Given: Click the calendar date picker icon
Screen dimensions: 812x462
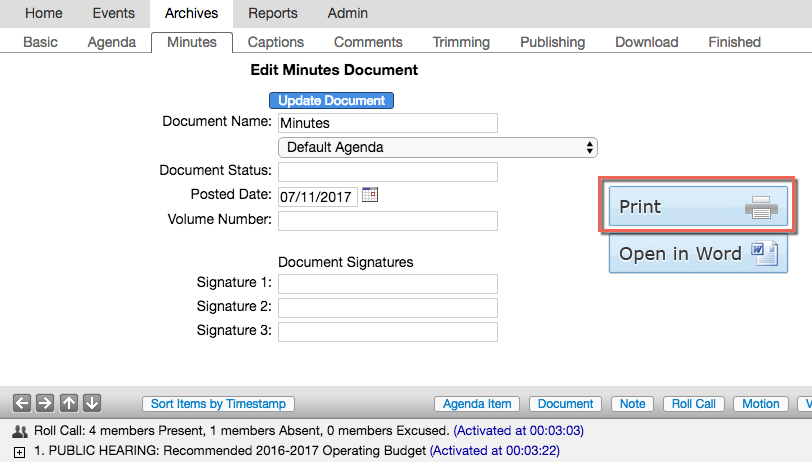Looking at the screenshot, I should [x=370, y=195].
